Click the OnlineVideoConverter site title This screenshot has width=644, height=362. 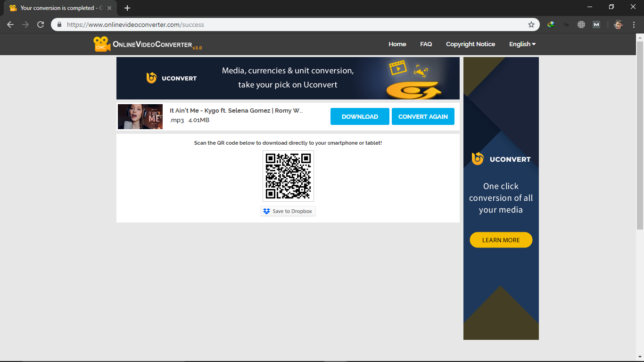[152, 44]
